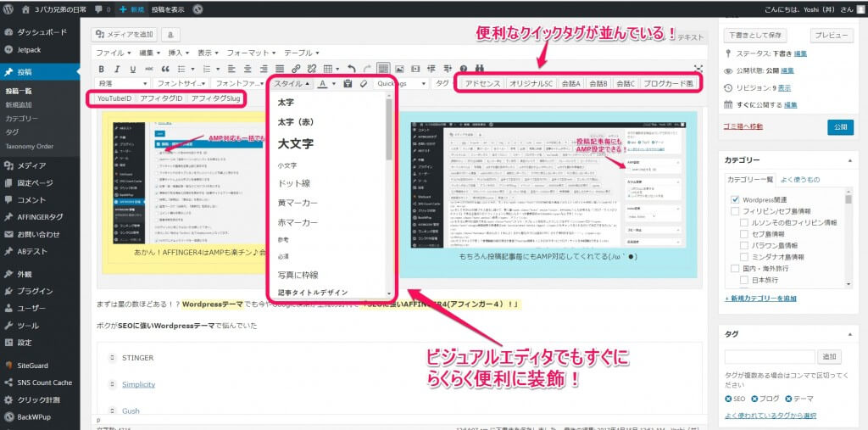Screen dimensions: 868x430
Task: Open the 段落 paragraph format dropdown
Action: tap(123, 84)
